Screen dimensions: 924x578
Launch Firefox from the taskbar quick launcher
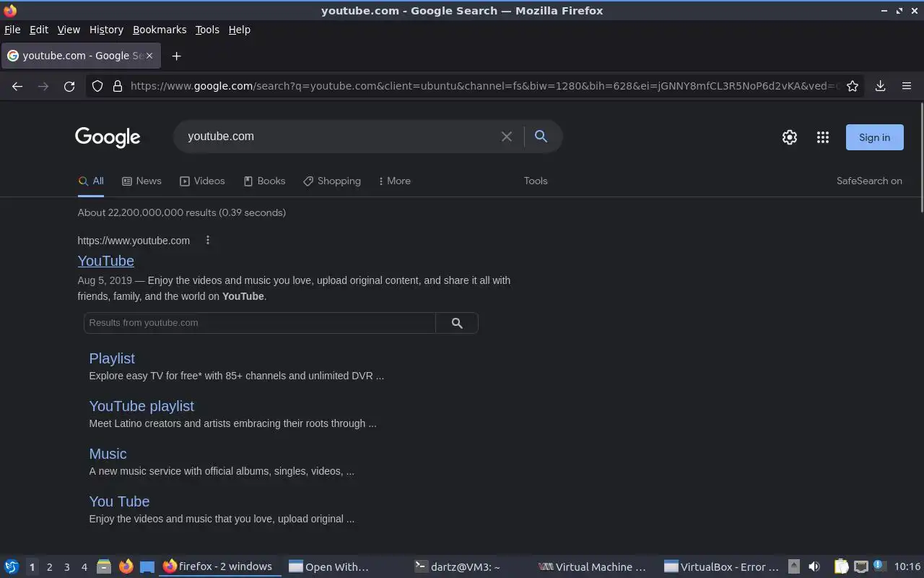click(x=126, y=566)
